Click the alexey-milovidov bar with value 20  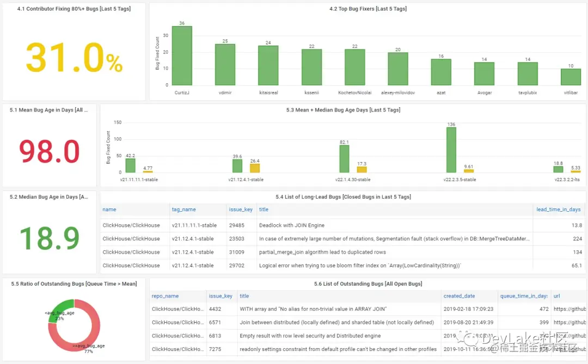tap(398, 69)
